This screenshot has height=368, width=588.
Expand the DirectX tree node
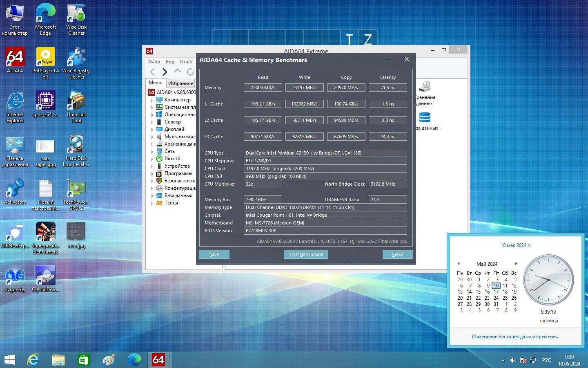(x=152, y=159)
